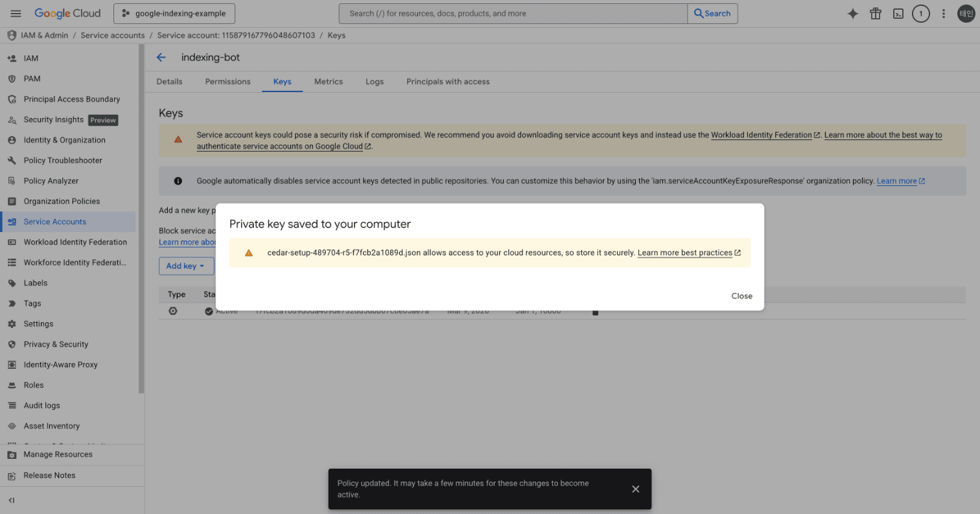Open Workload Identity Federation sidebar item
980x514 pixels.
pos(68,242)
